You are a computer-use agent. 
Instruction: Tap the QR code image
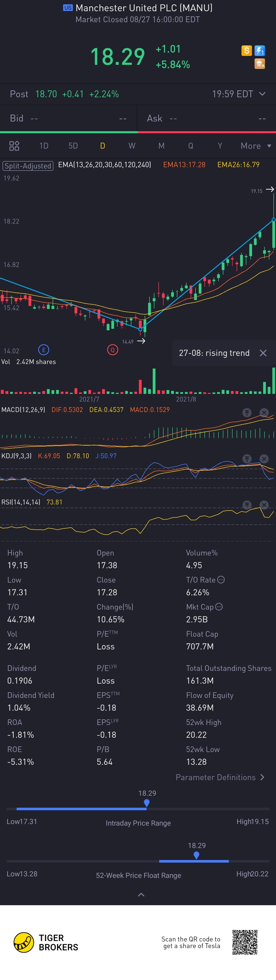click(245, 942)
